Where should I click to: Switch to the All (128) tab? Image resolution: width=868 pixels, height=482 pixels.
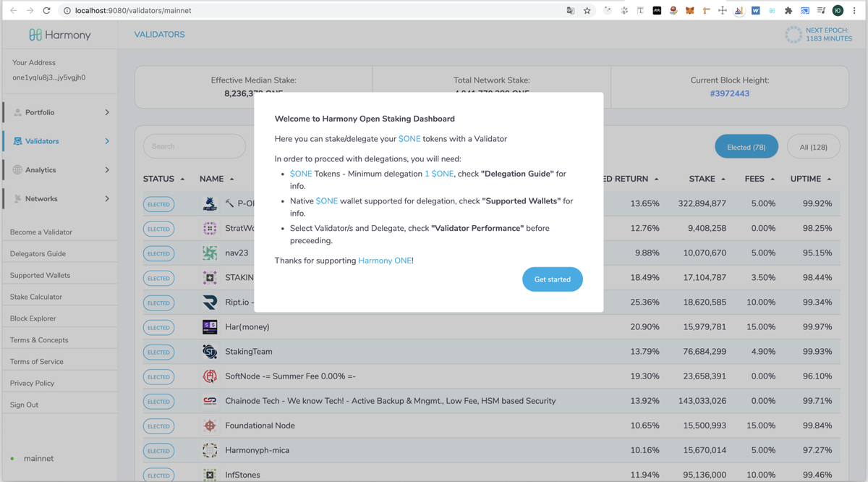[814, 147]
